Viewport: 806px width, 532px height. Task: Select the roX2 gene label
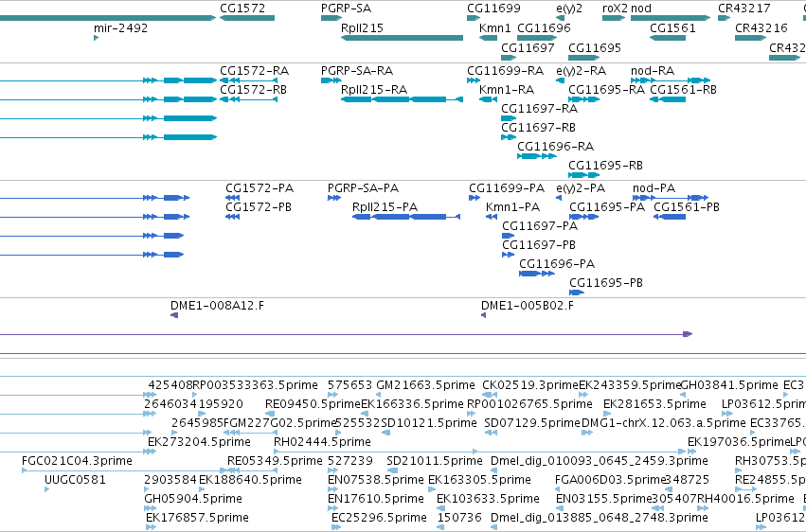[615, 9]
